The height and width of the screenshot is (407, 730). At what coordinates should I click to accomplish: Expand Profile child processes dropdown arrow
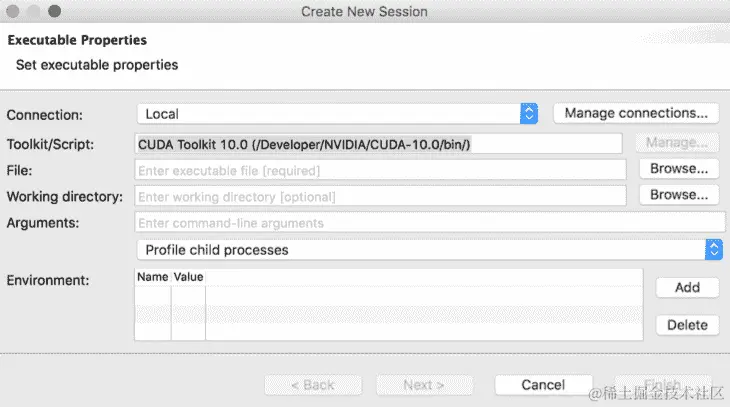click(x=714, y=250)
